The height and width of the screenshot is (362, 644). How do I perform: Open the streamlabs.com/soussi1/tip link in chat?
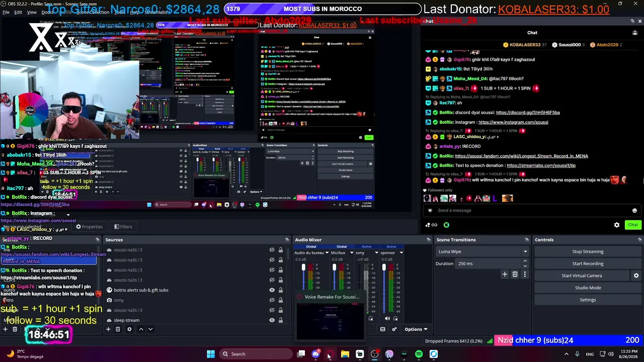coord(541,165)
